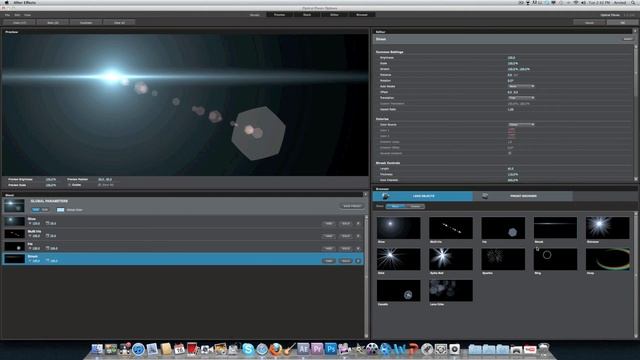Toggle the Browser panel show button
Image resolution: width=640 pixels, height=360 pixels.
coord(362,15)
